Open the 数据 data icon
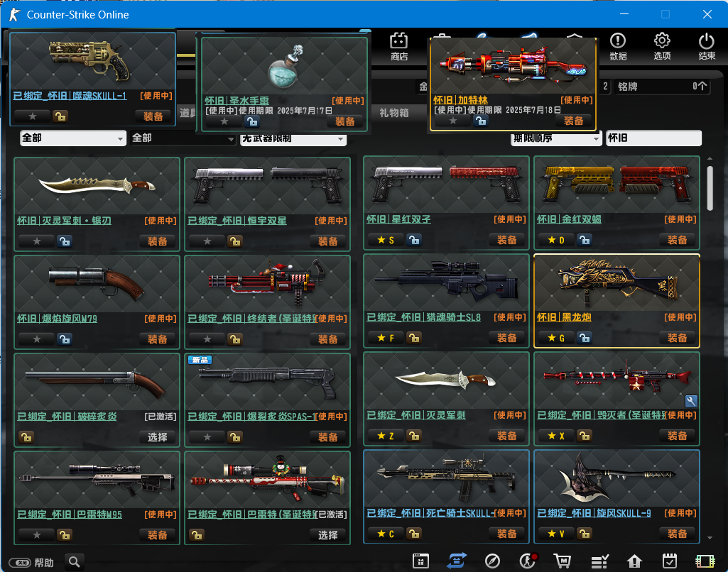This screenshot has width=728, height=572. (618, 46)
